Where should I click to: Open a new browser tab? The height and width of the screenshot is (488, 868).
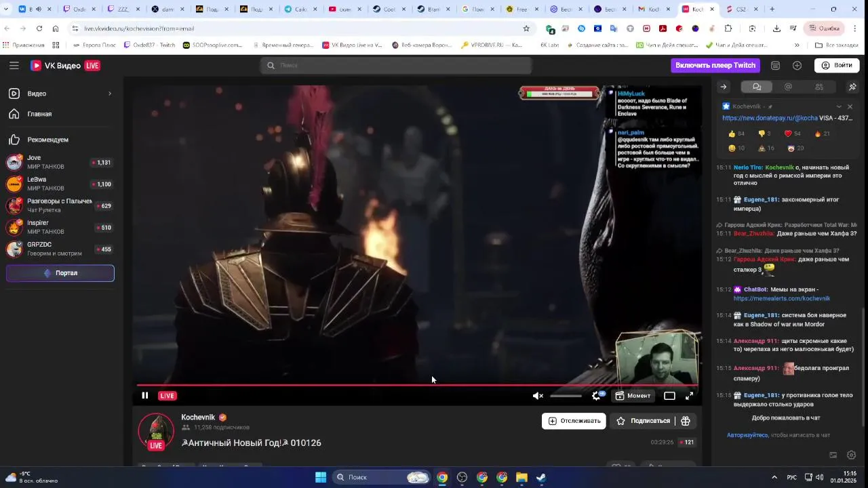(x=772, y=9)
